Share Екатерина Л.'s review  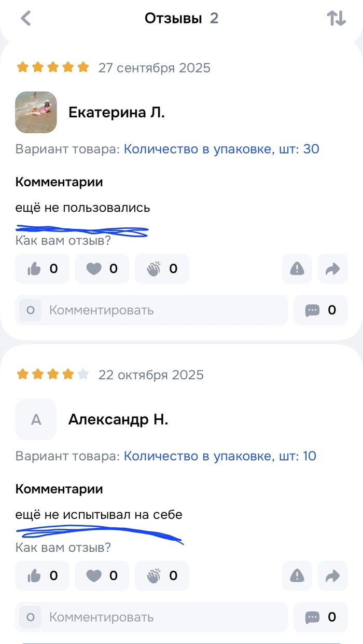[x=332, y=269]
